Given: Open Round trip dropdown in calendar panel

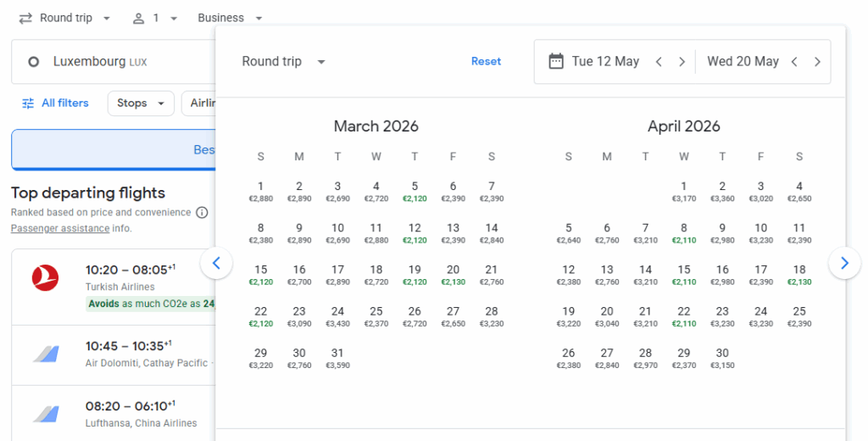Looking at the screenshot, I should pos(283,62).
